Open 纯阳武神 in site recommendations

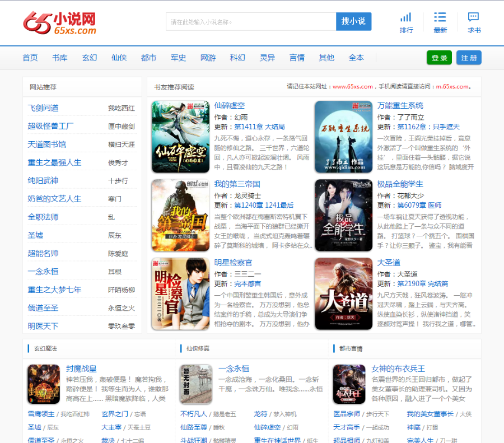43,181
